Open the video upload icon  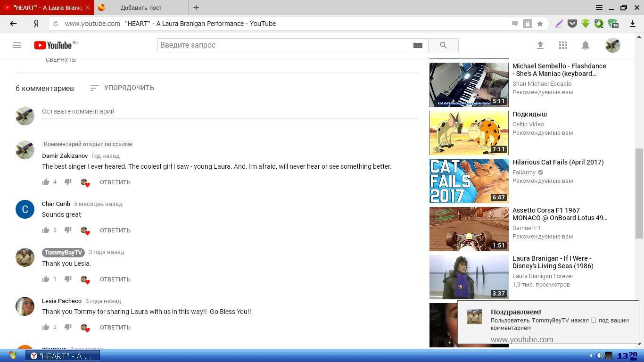[x=540, y=45]
